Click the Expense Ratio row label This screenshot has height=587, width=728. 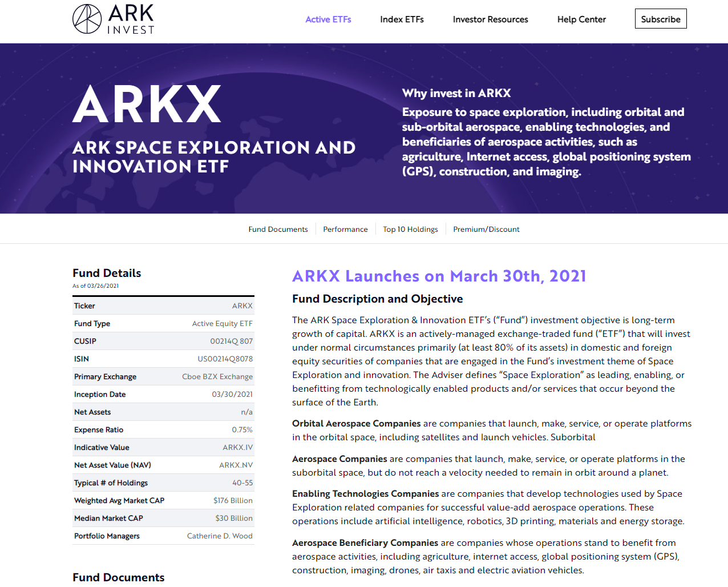click(99, 430)
